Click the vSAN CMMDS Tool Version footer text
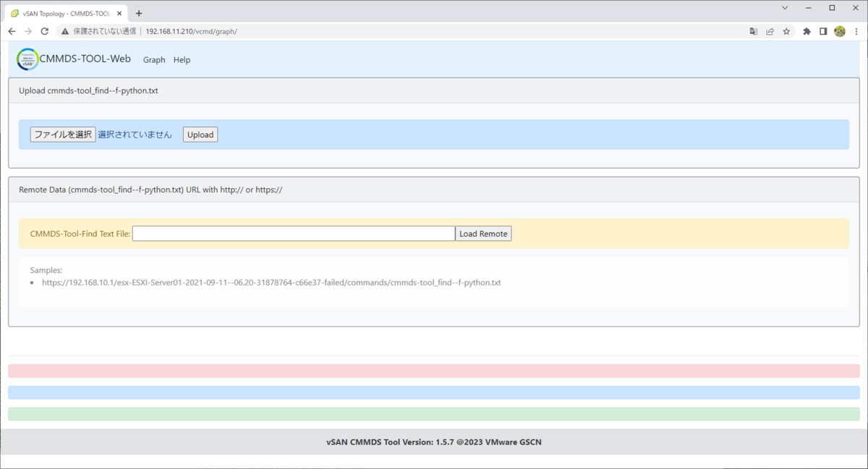 point(434,441)
